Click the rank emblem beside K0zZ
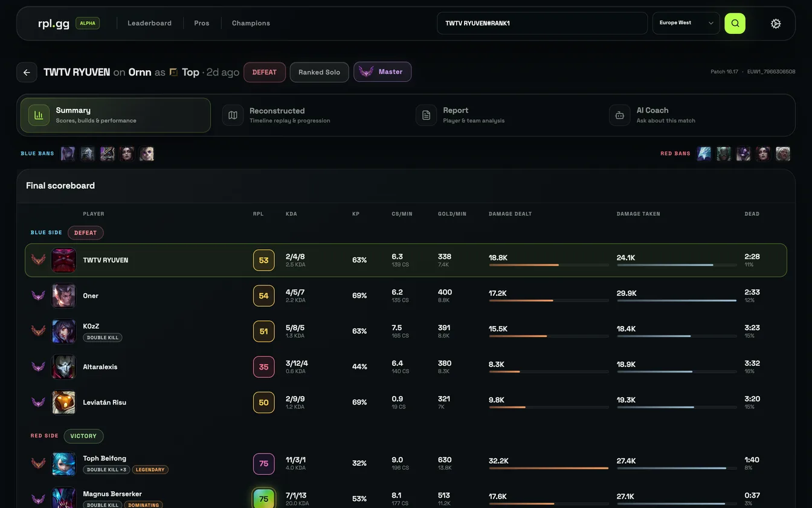This screenshot has height=508, width=812. (x=39, y=331)
